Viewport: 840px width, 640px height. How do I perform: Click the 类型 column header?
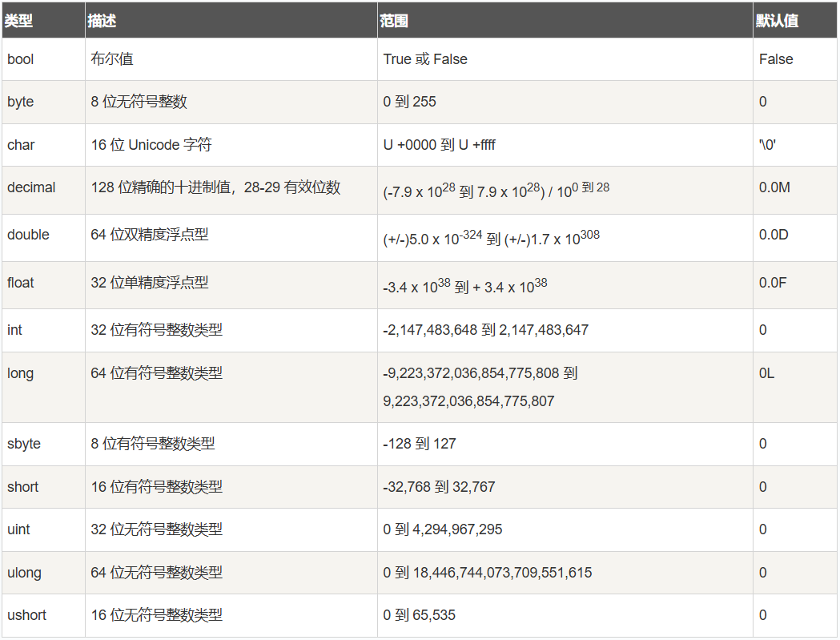[18, 21]
